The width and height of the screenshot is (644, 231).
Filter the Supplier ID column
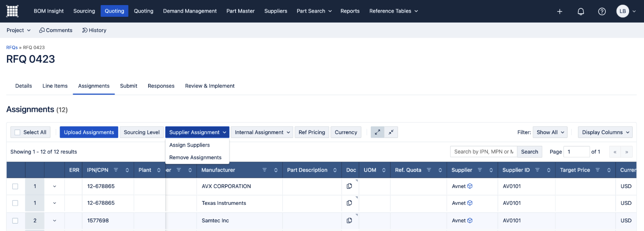(537, 170)
